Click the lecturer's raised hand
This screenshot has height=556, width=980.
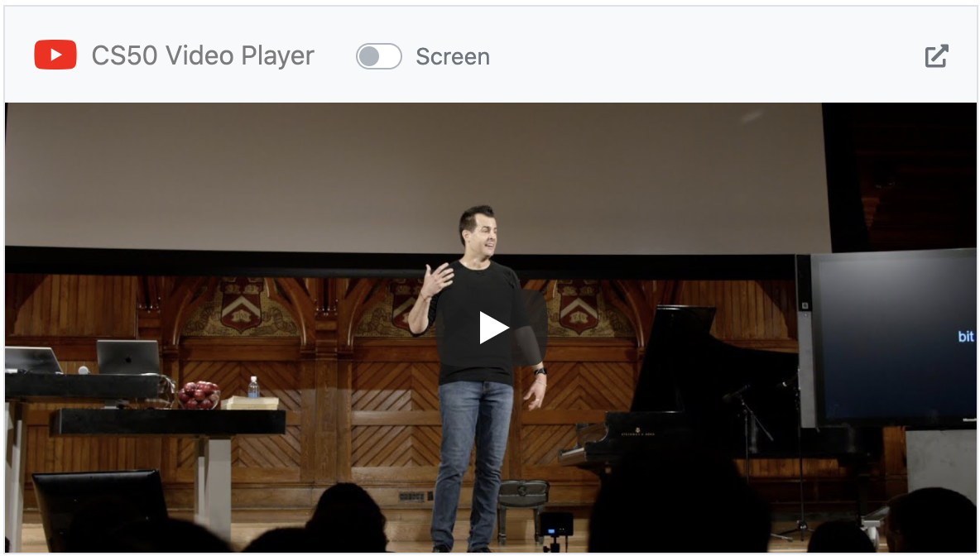pos(437,280)
